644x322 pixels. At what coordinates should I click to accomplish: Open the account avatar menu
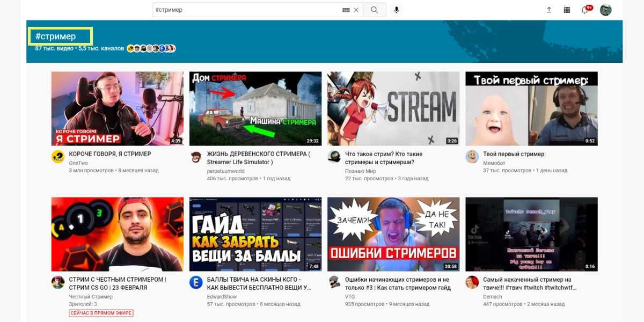click(605, 10)
